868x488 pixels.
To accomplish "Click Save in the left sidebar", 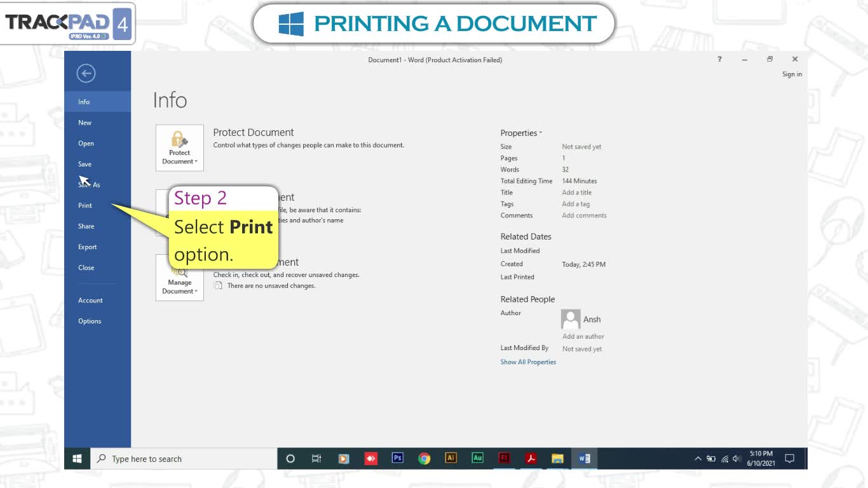I will click(x=97, y=164).
